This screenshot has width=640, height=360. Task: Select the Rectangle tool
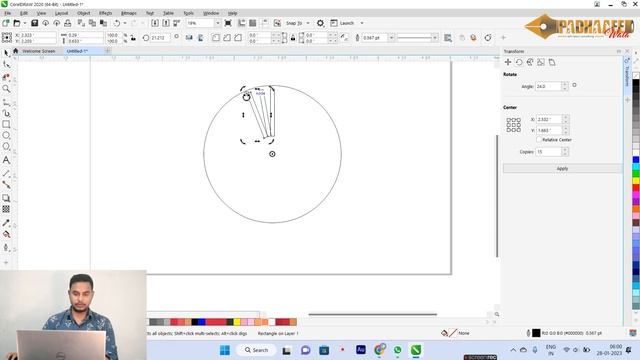(x=6, y=124)
